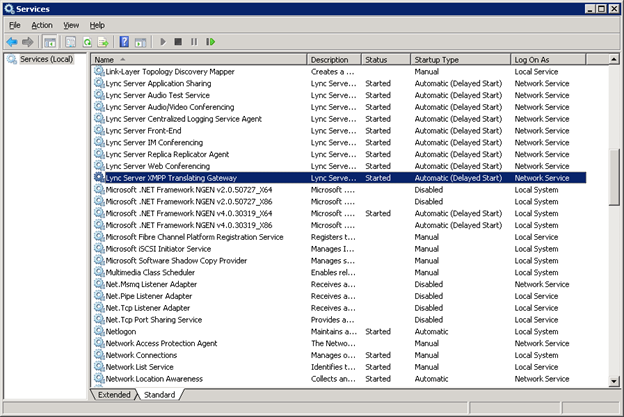Image resolution: width=624 pixels, height=417 pixels.
Task: Select Services (Local) in the tree
Action: click(x=46, y=60)
